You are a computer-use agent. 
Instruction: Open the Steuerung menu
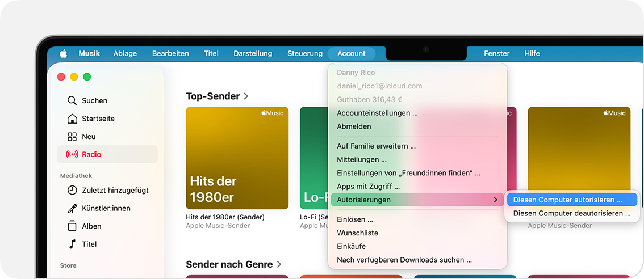pos(305,53)
